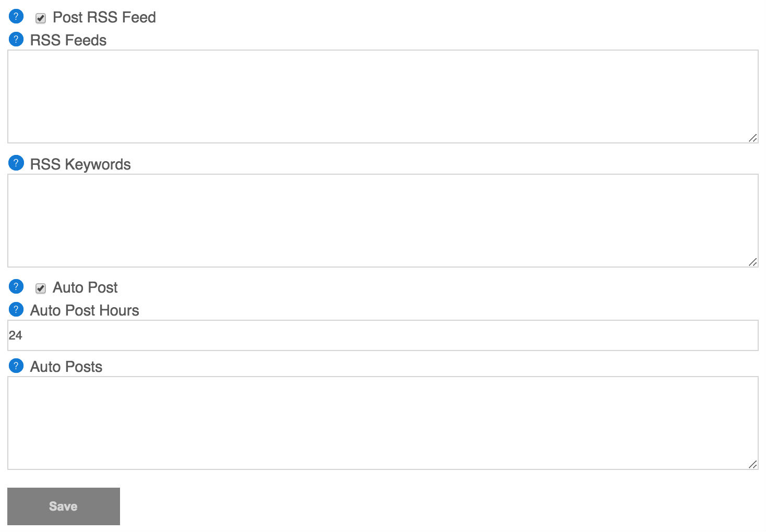
Task: Open help icon beside Post RSS Feed
Action: [16, 16]
